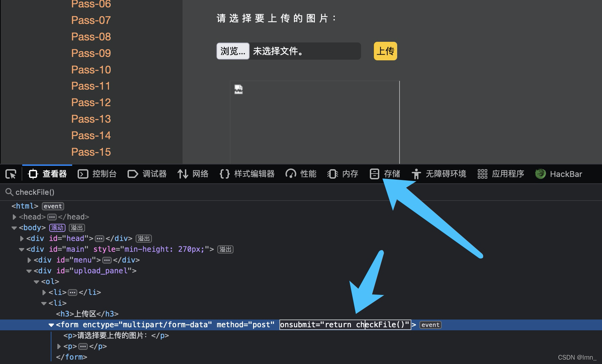
Task: Open the 性能 performance tab
Action: tap(301, 174)
